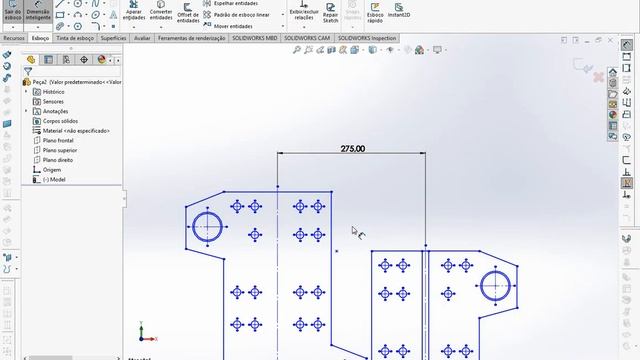This screenshot has height=360, width=640.
Task: Click Padrão de esboço linear
Action: click(236, 15)
